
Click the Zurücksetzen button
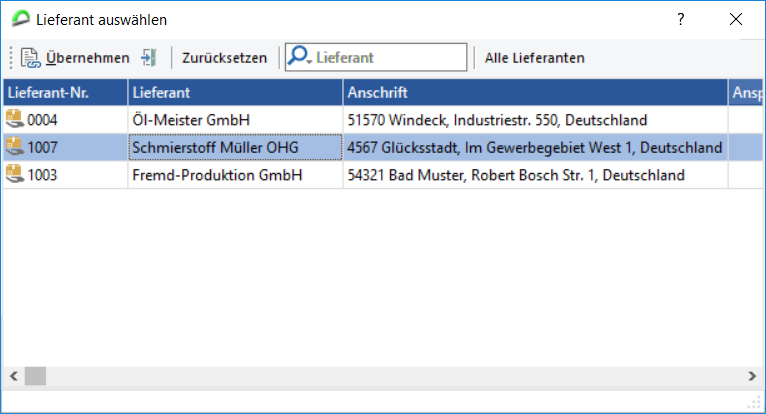[x=224, y=58]
